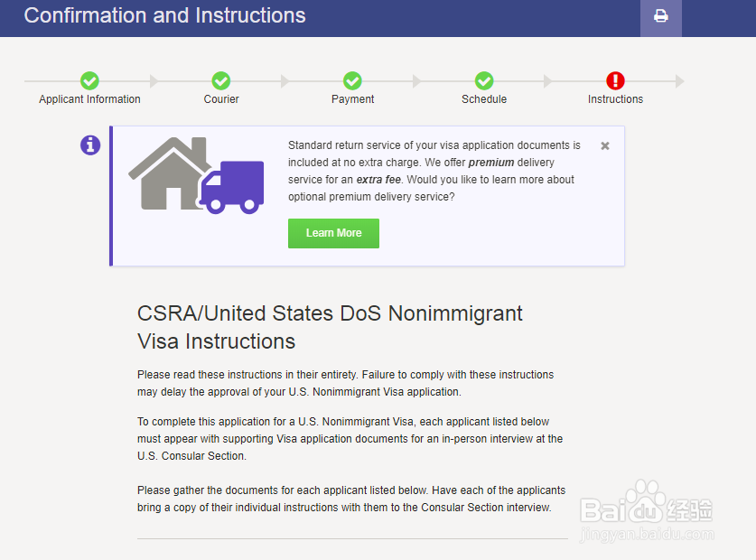Dismiss the premium delivery notice
Viewport: 756px width, 560px height.
pos(605,145)
